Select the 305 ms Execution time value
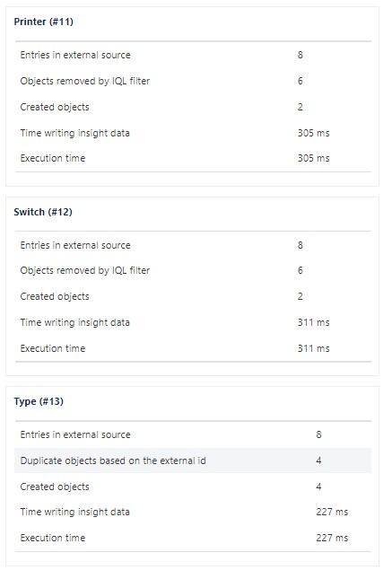 314,158
